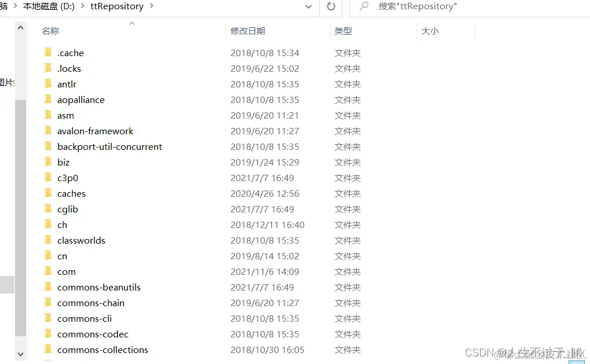The width and height of the screenshot is (590, 364).
Task: Click the date 2018/12/11 16:40
Action: [x=267, y=225]
